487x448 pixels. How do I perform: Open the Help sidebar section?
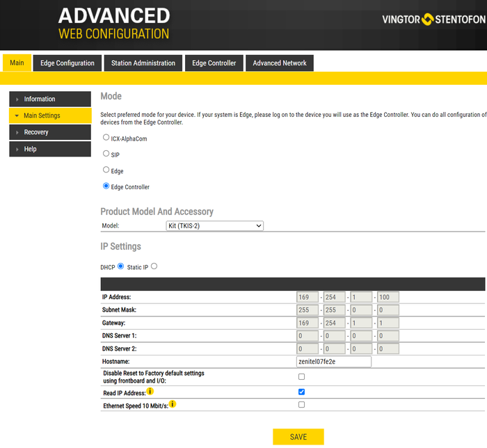point(17,150)
